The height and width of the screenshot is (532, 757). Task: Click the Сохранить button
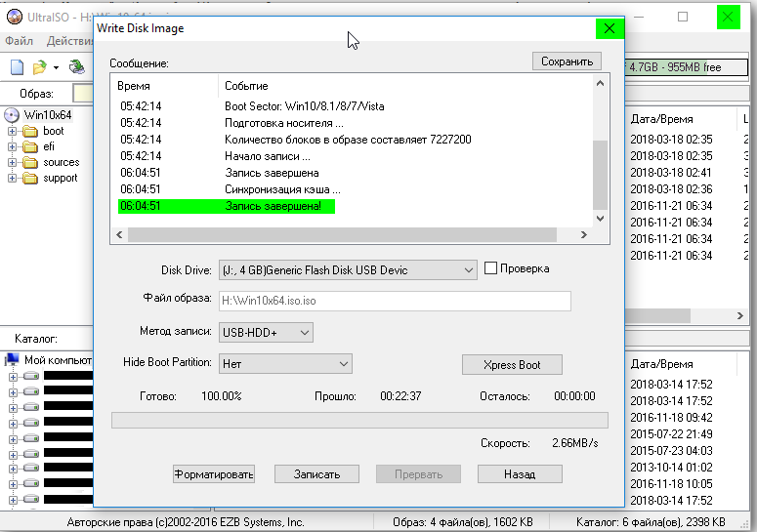point(567,61)
